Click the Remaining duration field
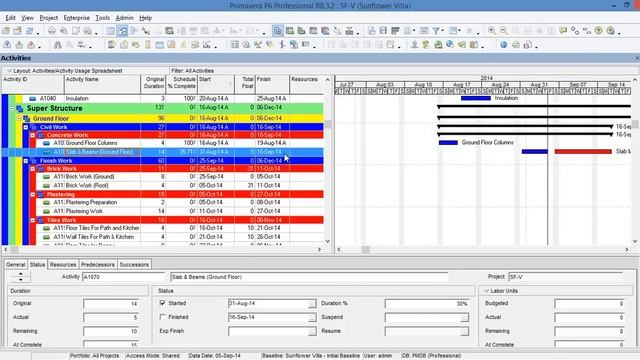Screen dimensions: 640x360 tap(111, 331)
